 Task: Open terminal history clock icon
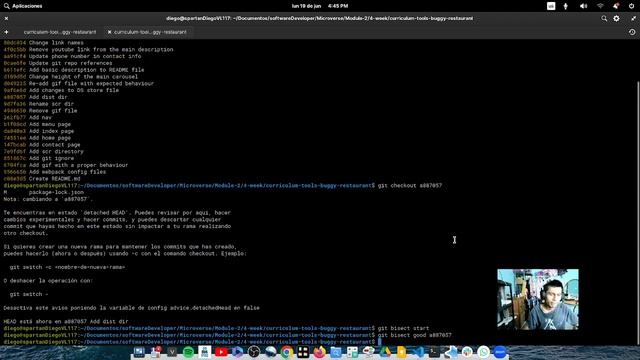[x=632, y=32]
